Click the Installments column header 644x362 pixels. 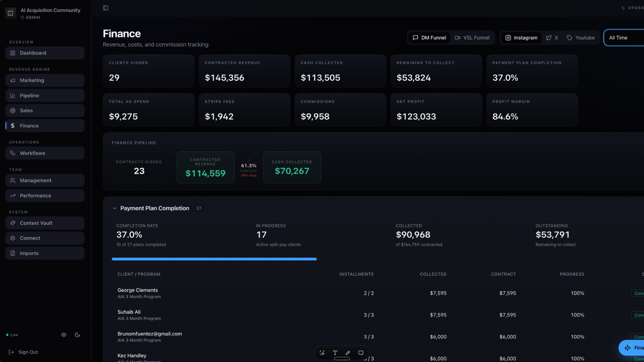point(357,274)
